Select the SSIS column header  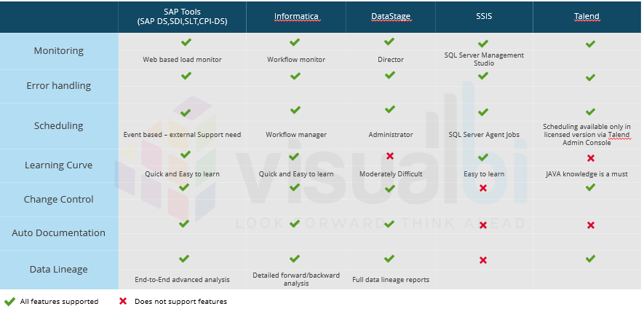coord(484,17)
